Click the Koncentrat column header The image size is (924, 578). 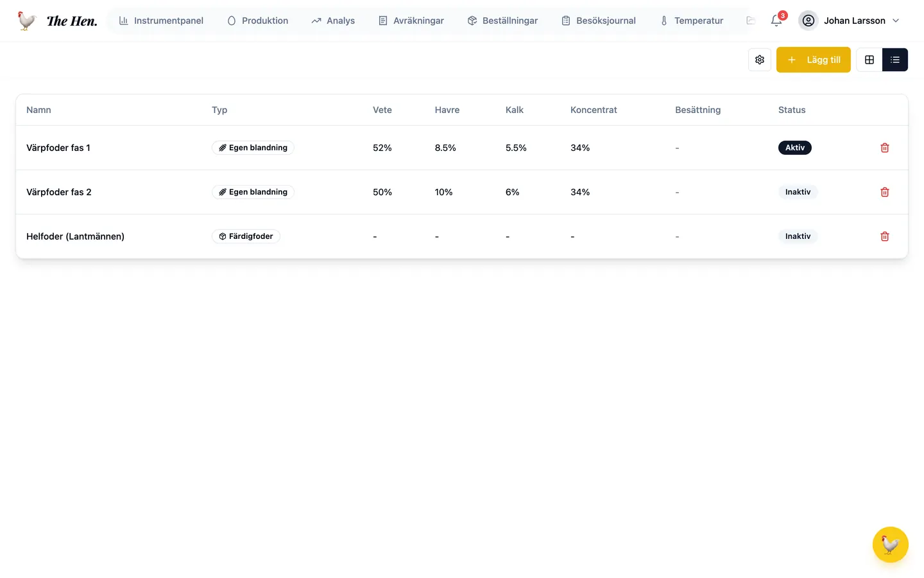(594, 110)
